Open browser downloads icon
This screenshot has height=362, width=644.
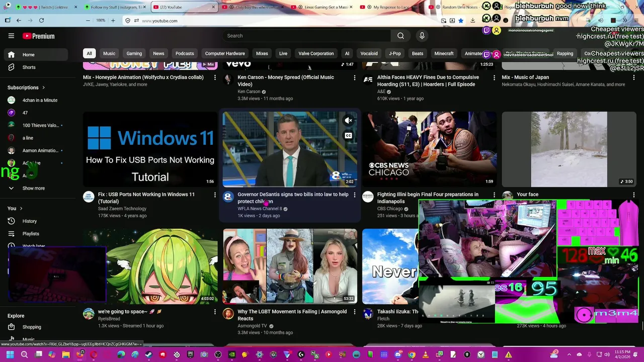coord(472,21)
